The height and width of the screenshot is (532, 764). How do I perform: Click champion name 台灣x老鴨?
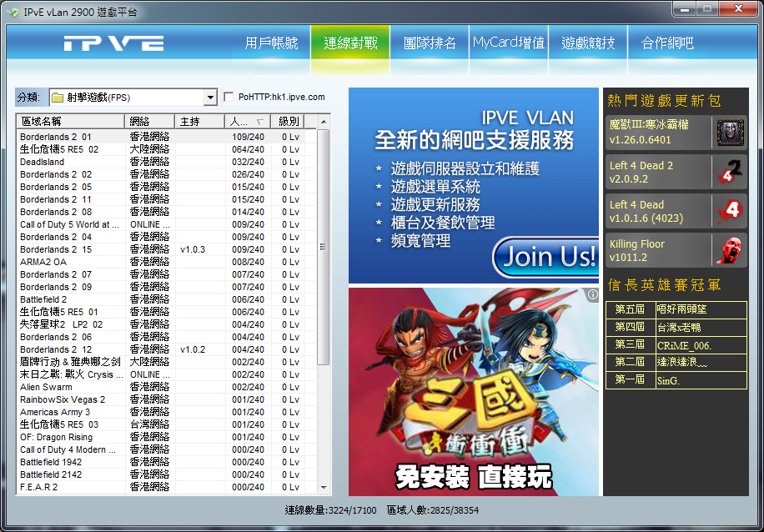tap(679, 328)
